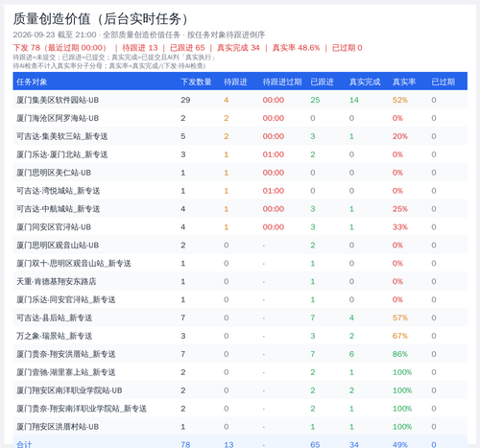
Task: Select row 厦门双十-思明区观音山站_新专送
Action: 240,263
